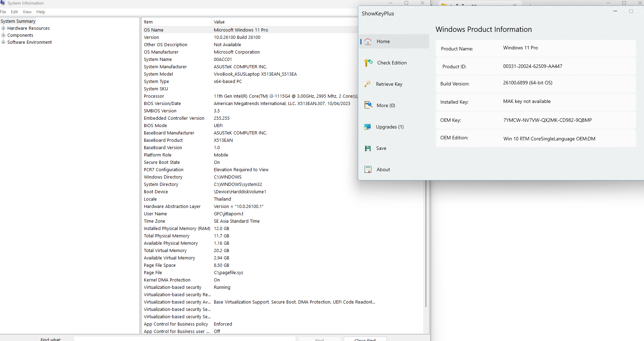Select the OS Name row
Screen dimensions: 644x341
tap(154, 30)
